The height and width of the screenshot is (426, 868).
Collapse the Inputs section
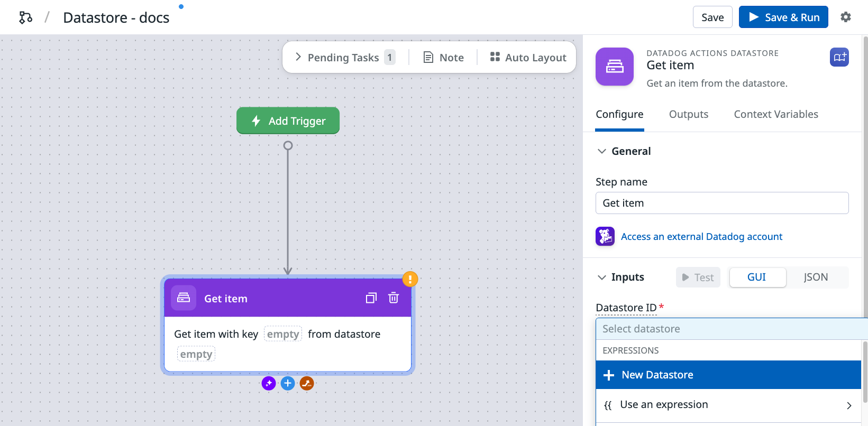[x=601, y=277]
